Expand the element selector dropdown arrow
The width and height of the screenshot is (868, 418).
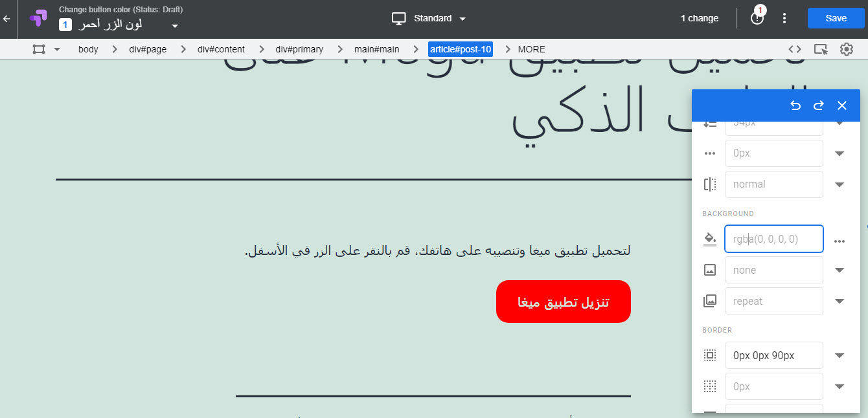point(57,49)
